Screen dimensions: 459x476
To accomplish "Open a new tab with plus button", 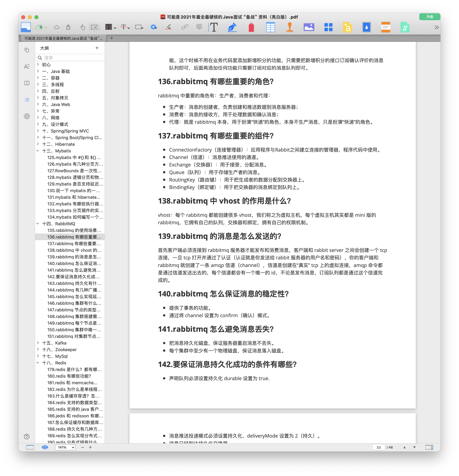I will 111,38.
